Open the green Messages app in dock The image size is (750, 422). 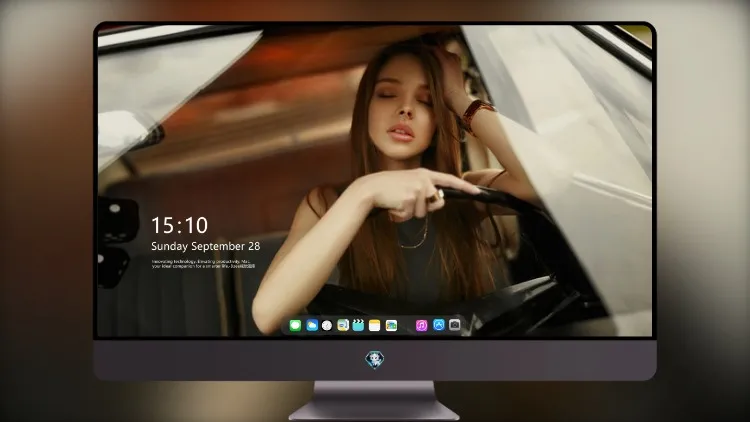pyautogui.click(x=295, y=325)
